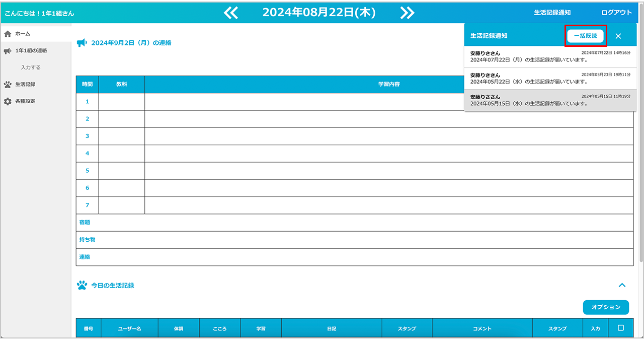Select 入力する under 1年1組の連絡
Viewport: 644px width, 340px height.
click(31, 67)
